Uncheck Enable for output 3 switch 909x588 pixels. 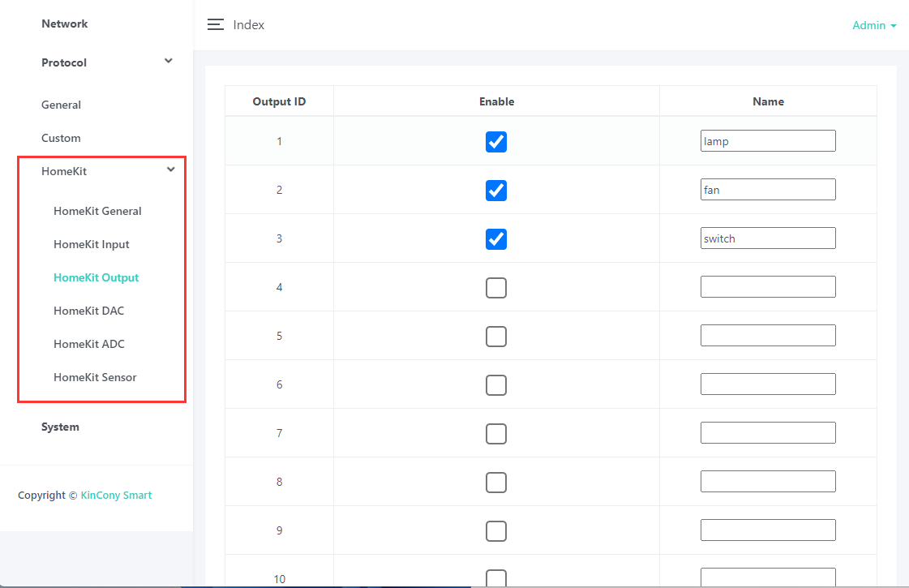click(496, 238)
